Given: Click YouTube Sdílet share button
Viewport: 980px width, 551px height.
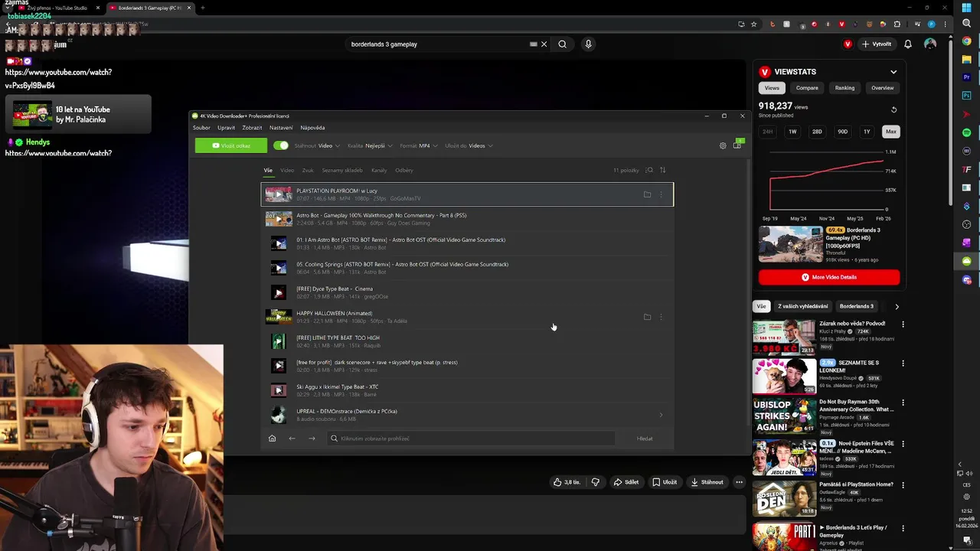Looking at the screenshot, I should (626, 482).
